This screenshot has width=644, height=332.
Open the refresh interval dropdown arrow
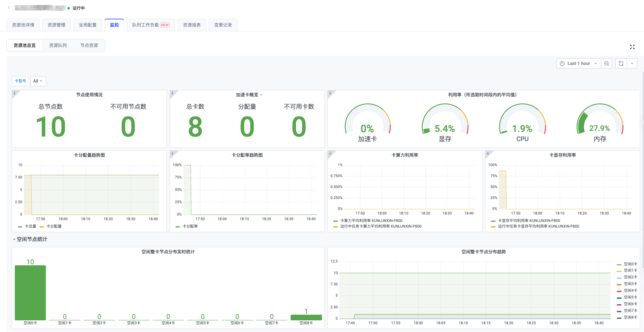pos(632,64)
